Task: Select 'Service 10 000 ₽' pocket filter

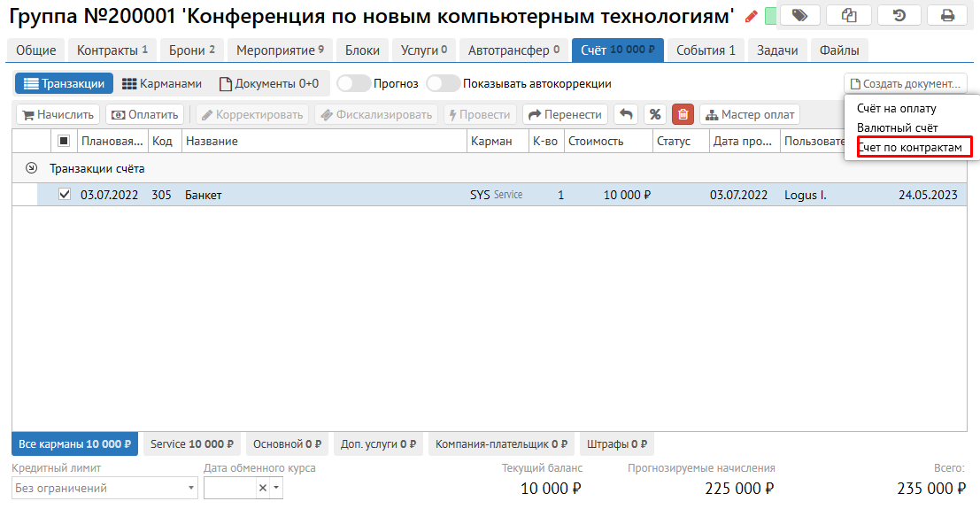Action: coord(192,444)
